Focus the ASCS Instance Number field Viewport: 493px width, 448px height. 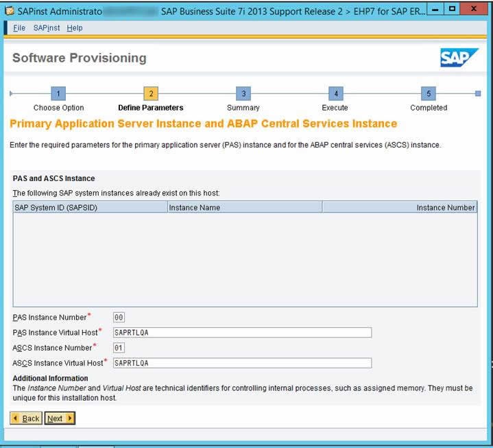coord(119,348)
